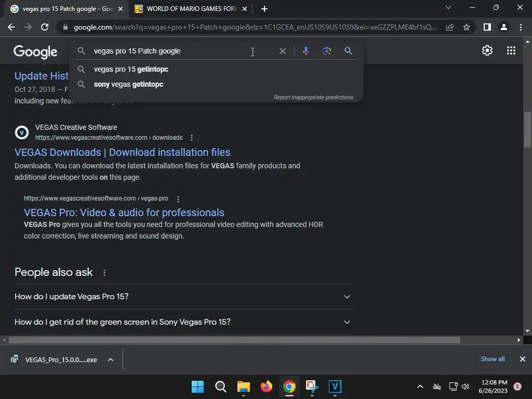Open Snipping Tool from the taskbar
This screenshot has width=532, height=399.
pyautogui.click(x=312, y=387)
